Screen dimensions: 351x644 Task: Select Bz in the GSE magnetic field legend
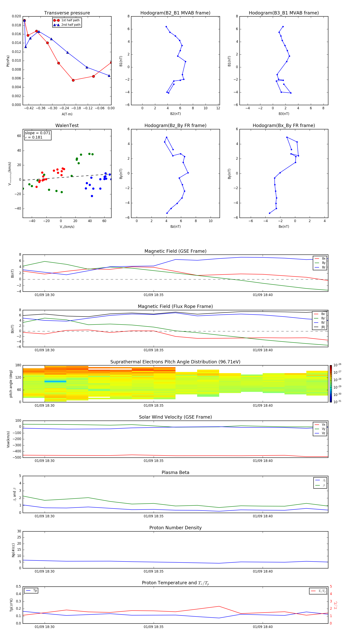(x=320, y=267)
